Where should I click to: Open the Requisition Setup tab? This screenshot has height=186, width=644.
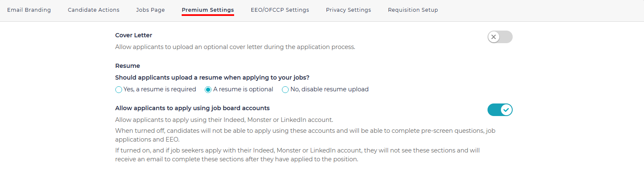tap(413, 10)
